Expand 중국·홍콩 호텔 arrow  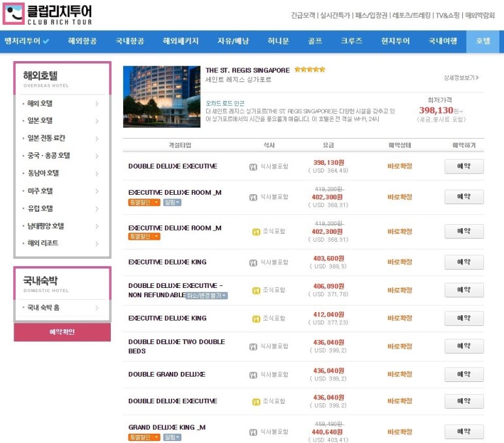(x=96, y=156)
